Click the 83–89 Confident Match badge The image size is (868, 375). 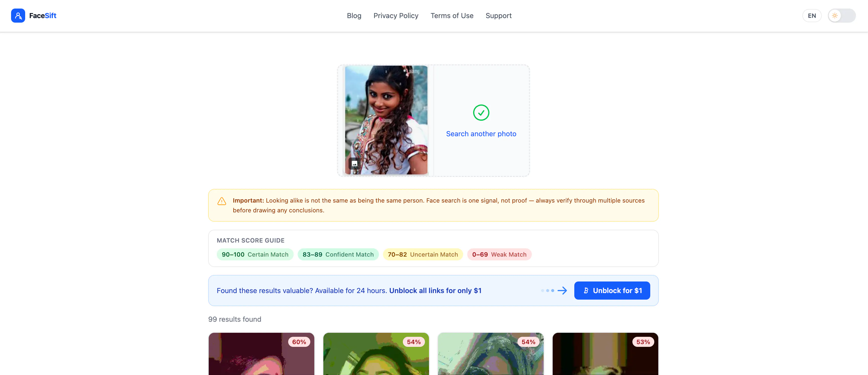point(338,254)
